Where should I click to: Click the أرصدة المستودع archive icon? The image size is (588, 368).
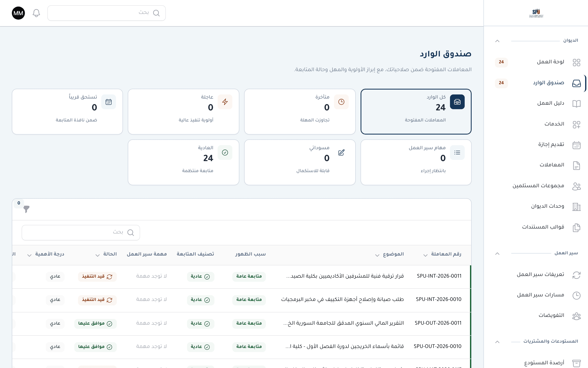[x=576, y=363]
